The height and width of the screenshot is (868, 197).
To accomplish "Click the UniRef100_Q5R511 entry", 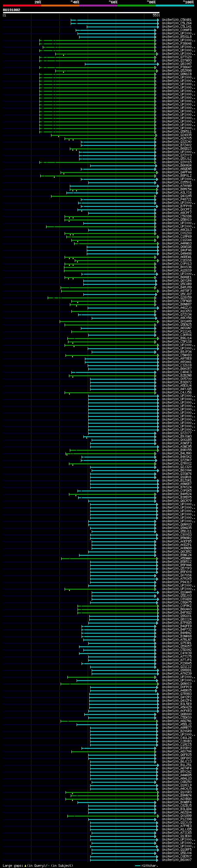I will [176, 132].
